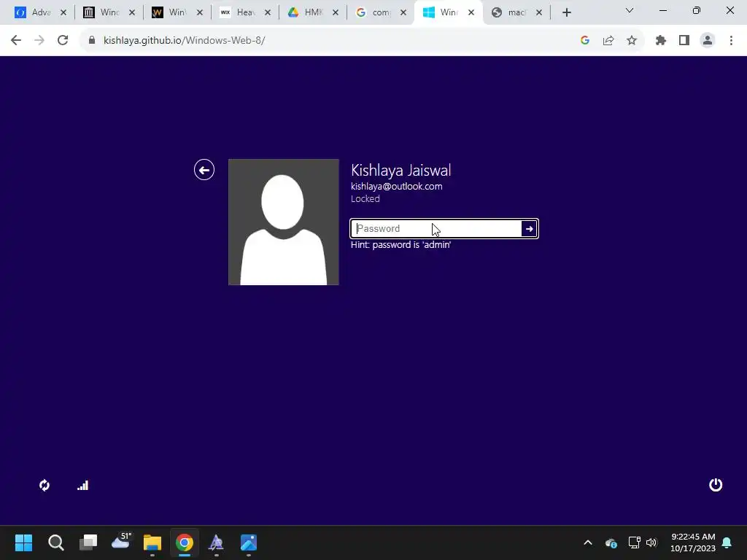Screen dimensions: 747x560
Task: Switch to the Hea Wix tab
Action: [244, 12]
